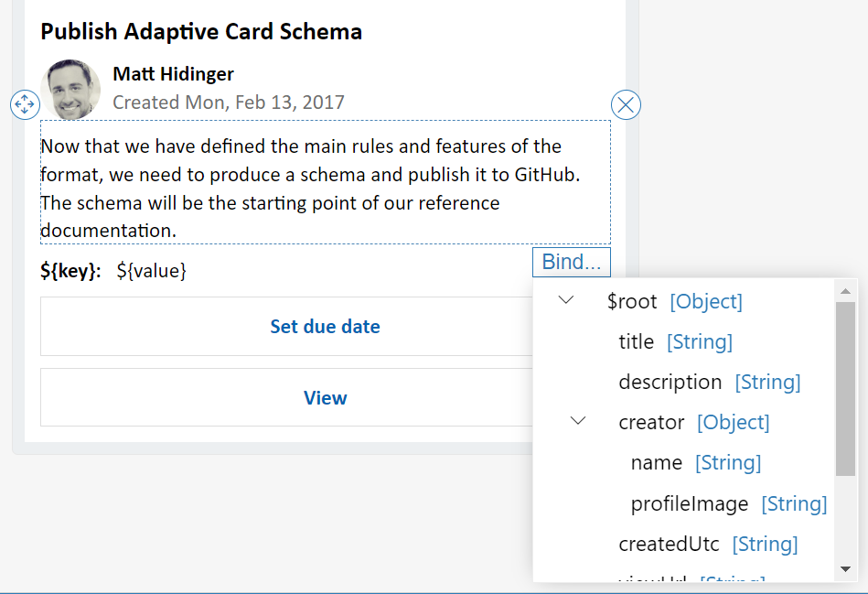Click the blue [String] label beside title

point(699,341)
